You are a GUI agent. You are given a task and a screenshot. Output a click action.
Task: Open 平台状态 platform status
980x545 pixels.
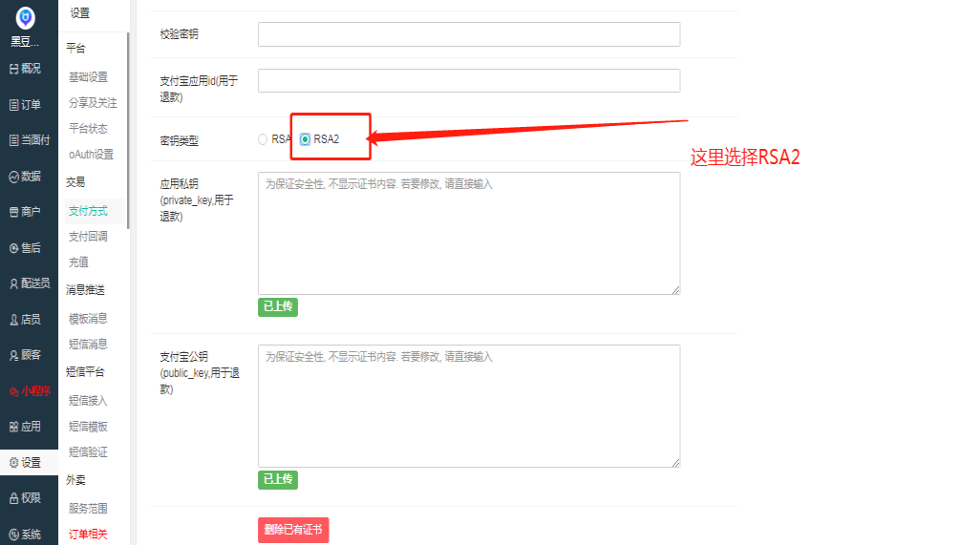click(88, 129)
